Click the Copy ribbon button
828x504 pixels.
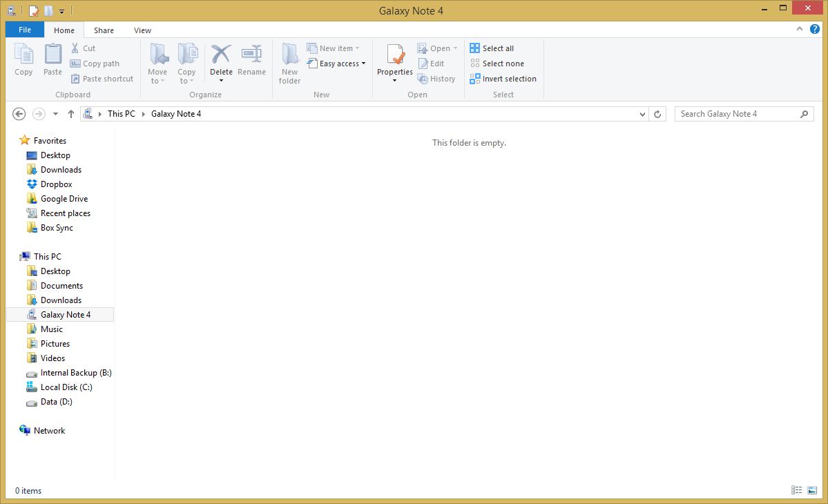23,59
